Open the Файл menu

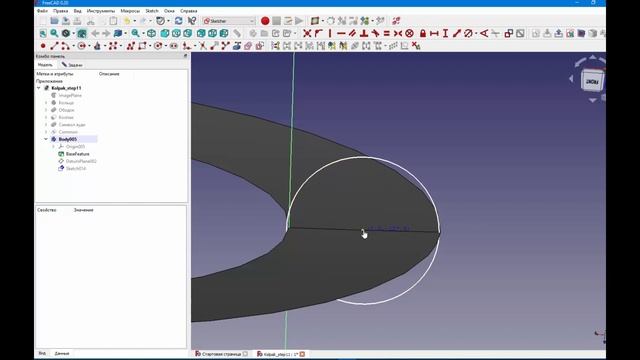pyautogui.click(x=42, y=11)
